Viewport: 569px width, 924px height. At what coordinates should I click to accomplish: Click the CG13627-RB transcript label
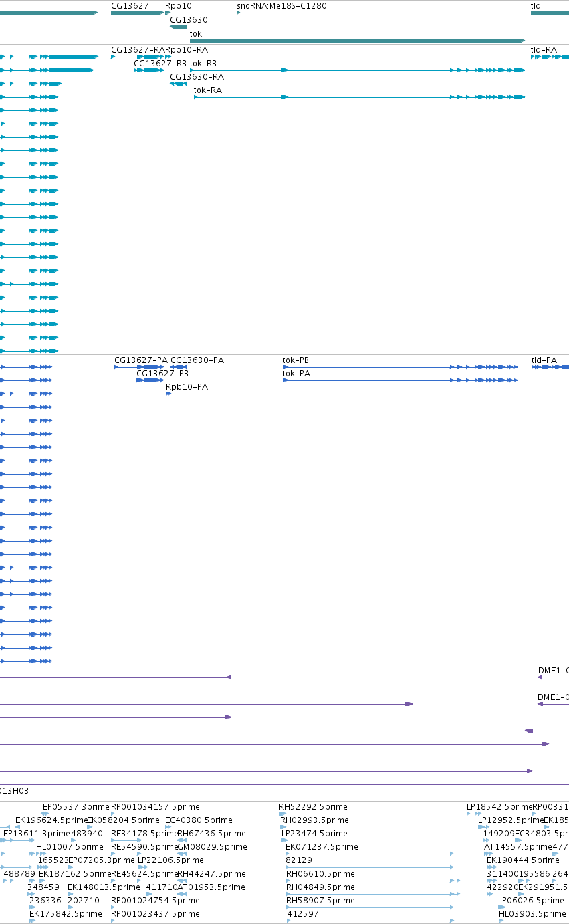click(160, 63)
